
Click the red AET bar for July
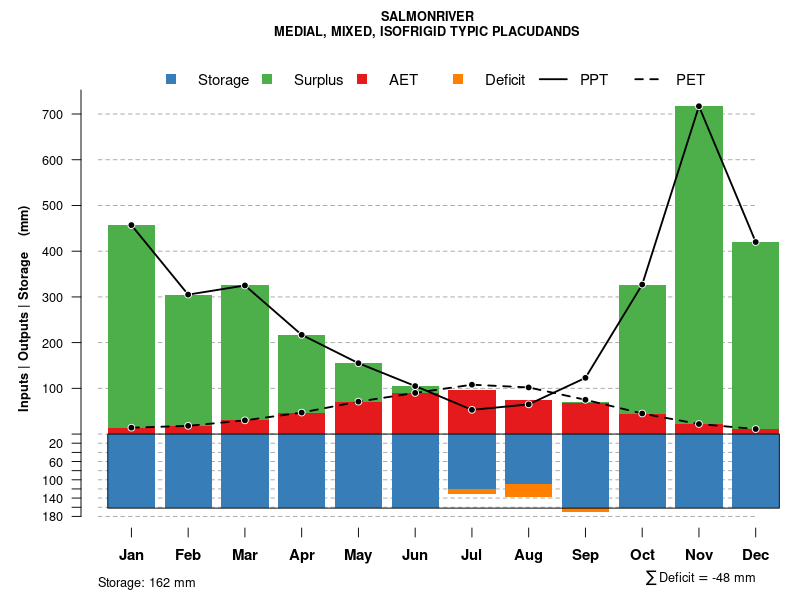coord(472,412)
